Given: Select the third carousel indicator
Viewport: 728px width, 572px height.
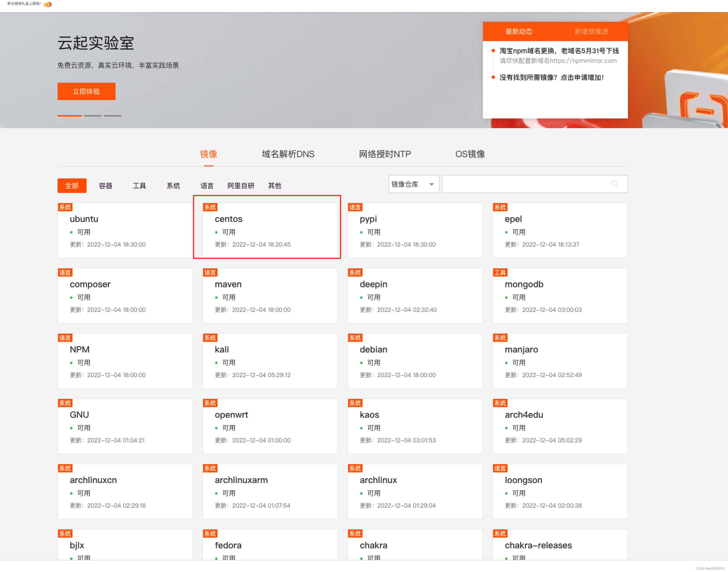Looking at the screenshot, I should [113, 116].
